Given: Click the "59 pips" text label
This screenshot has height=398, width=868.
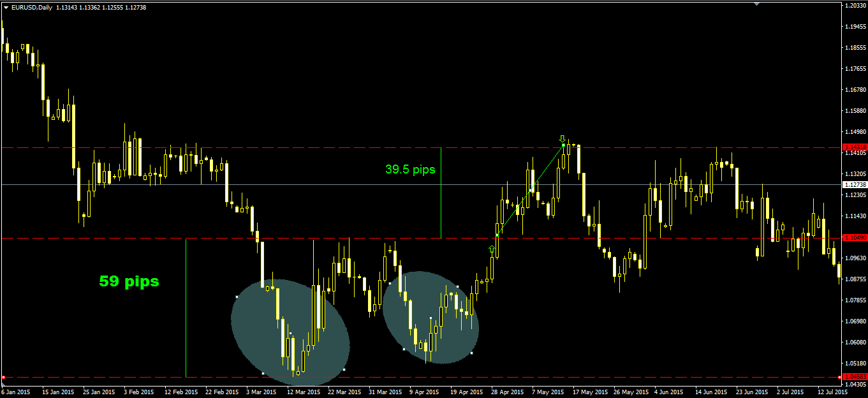Looking at the screenshot, I should pos(129,281).
